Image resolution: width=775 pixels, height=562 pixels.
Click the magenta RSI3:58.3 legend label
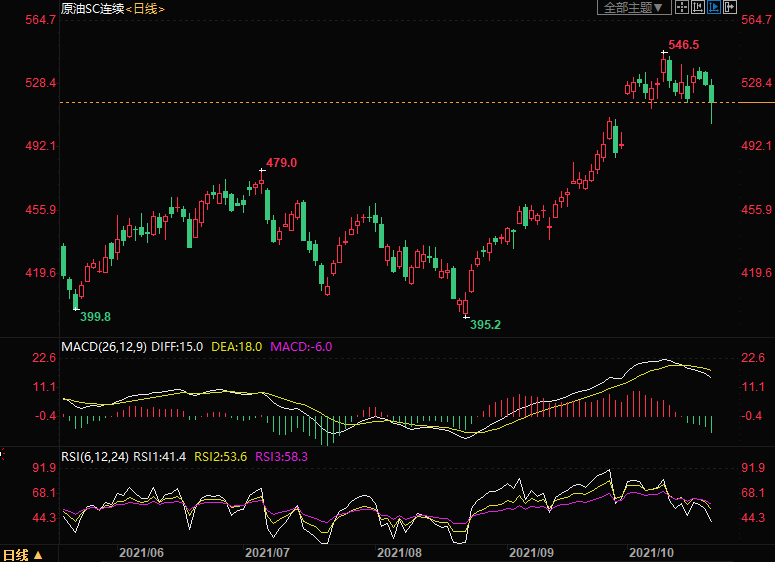point(282,457)
